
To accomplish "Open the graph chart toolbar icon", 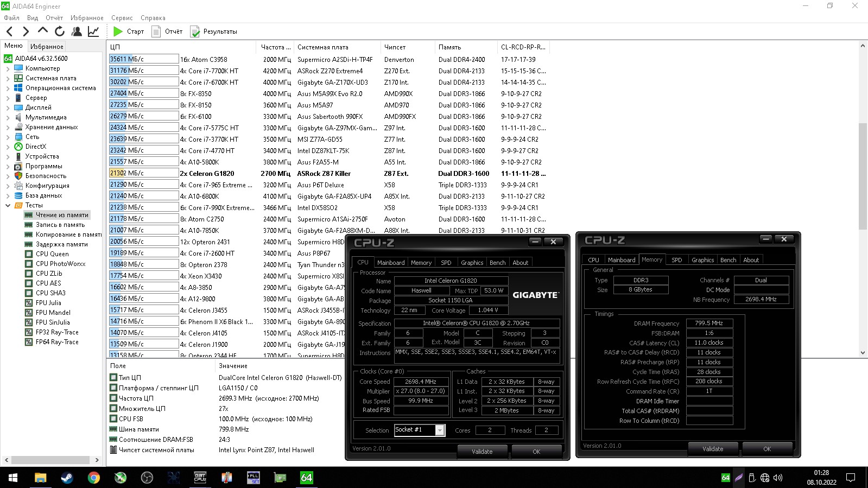I will pos(93,31).
